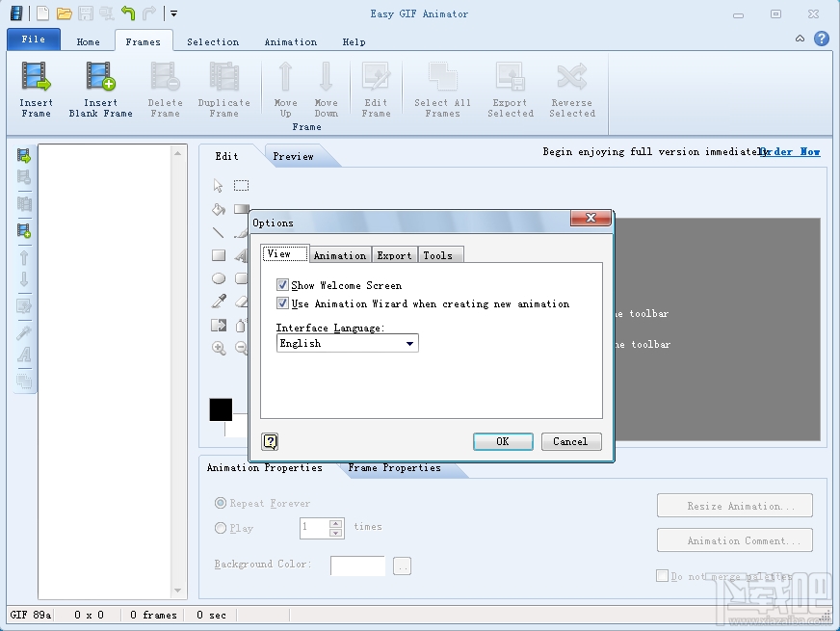Select the Eraser tool
Image resolution: width=840 pixels, height=631 pixels.
[241, 300]
